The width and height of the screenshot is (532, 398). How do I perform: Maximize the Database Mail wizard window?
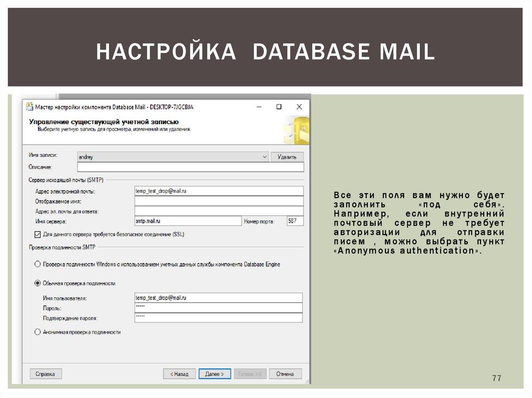click(x=279, y=107)
